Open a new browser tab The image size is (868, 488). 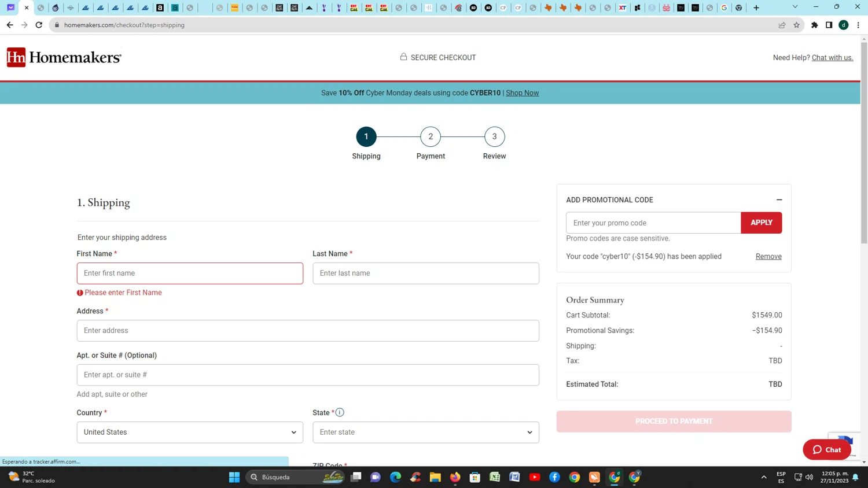[756, 8]
